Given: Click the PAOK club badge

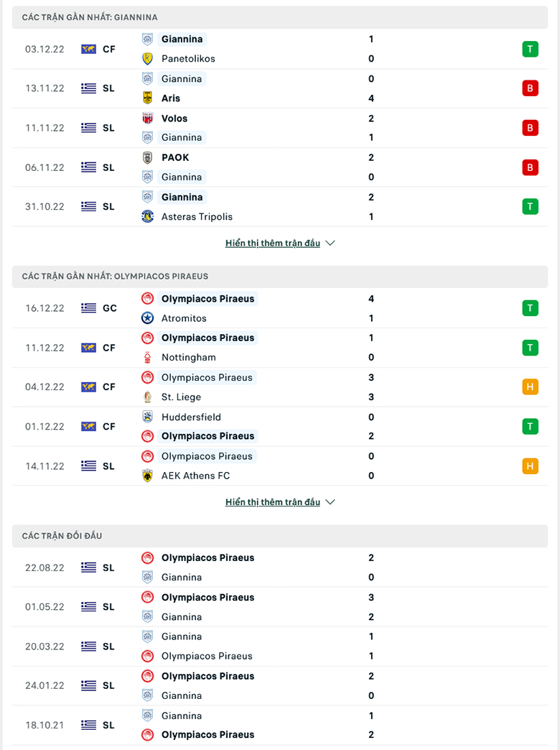Looking at the screenshot, I should click(x=147, y=157).
